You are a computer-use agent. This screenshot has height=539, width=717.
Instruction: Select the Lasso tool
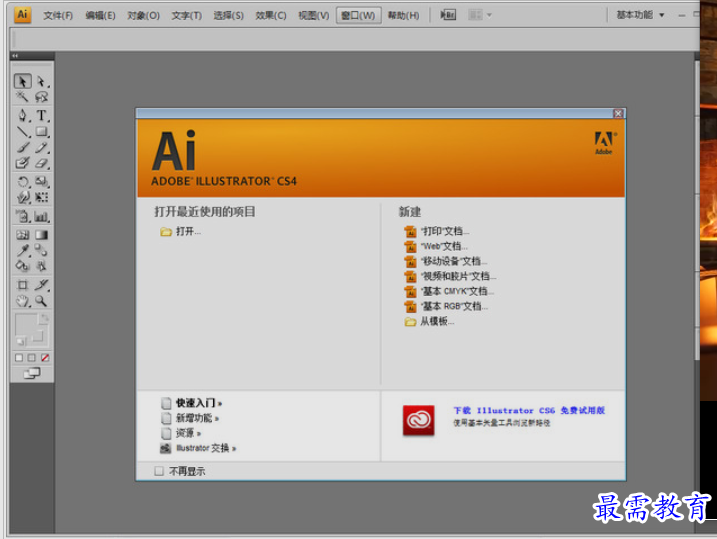[x=42, y=96]
